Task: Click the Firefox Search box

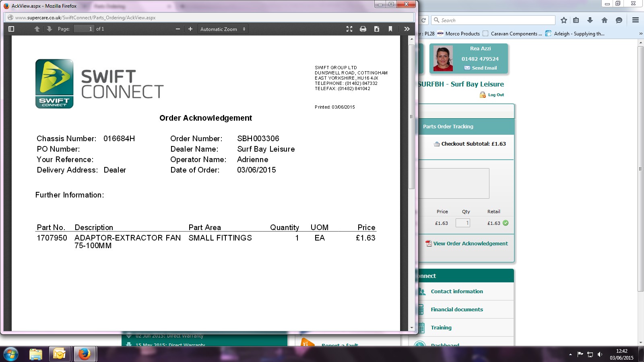Action: pos(493,20)
